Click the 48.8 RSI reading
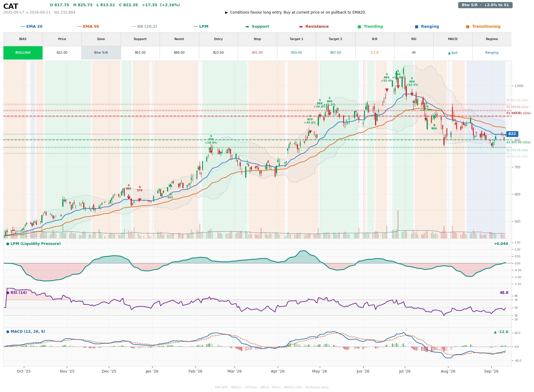Image resolution: width=534 pixels, height=392 pixels. [x=504, y=293]
